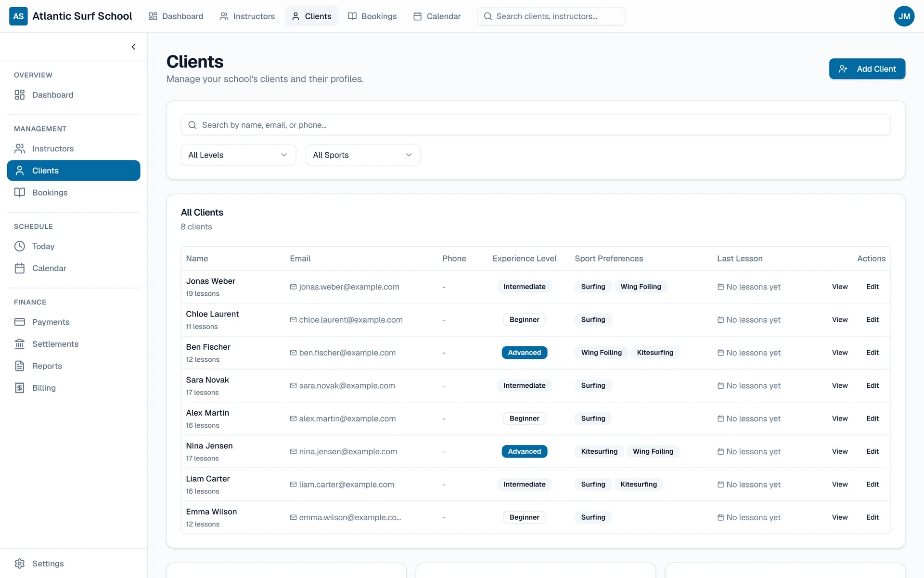Open the JM user avatar menu
This screenshot has height=578, width=924.
(x=904, y=16)
